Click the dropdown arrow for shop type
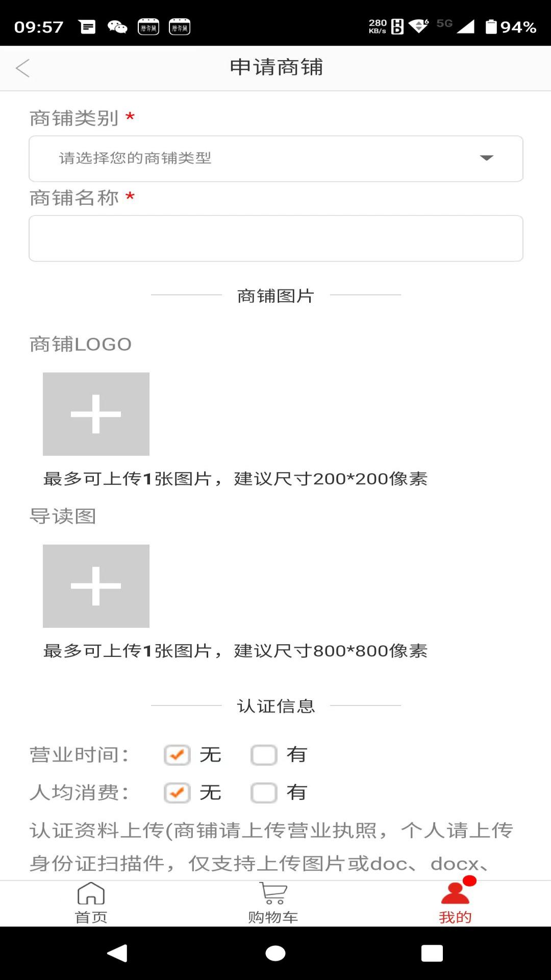 [487, 158]
